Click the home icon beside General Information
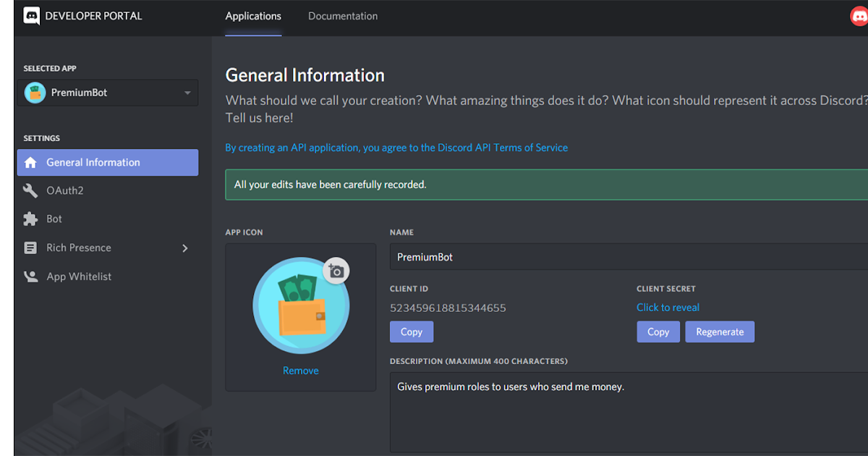The height and width of the screenshot is (456, 868). pos(30,163)
